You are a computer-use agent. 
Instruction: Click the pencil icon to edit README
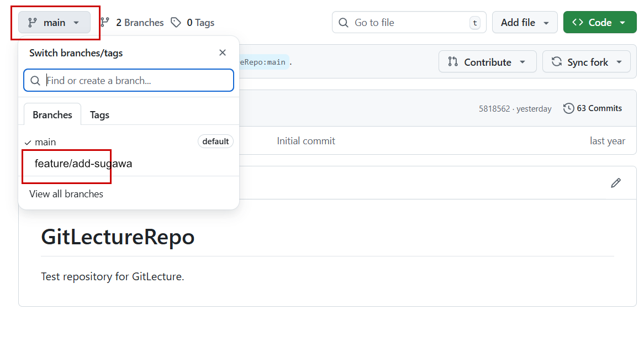(616, 183)
